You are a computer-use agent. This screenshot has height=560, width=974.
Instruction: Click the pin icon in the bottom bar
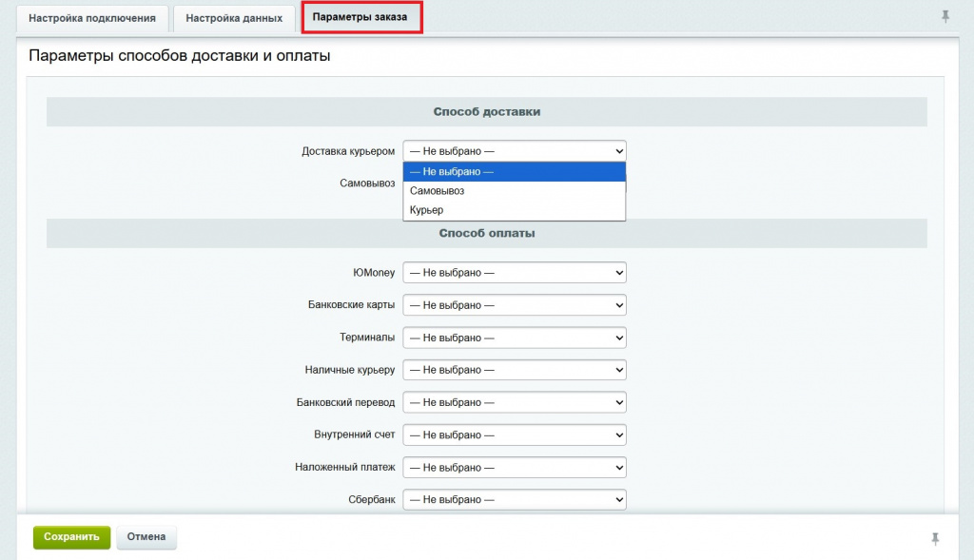pyautogui.click(x=935, y=539)
